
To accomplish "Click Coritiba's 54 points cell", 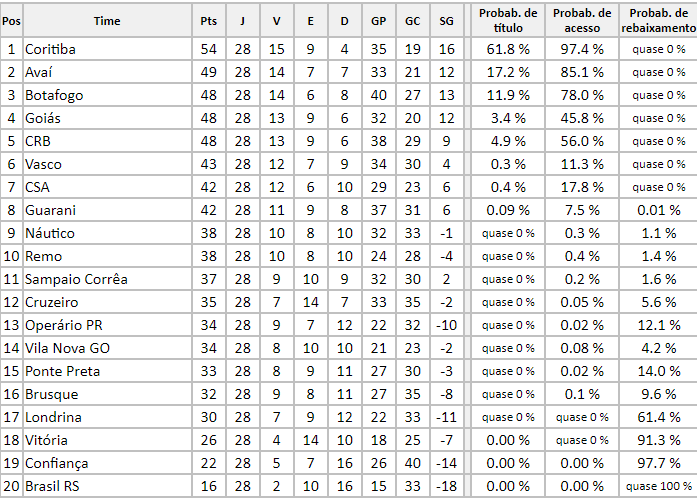I will [208, 49].
